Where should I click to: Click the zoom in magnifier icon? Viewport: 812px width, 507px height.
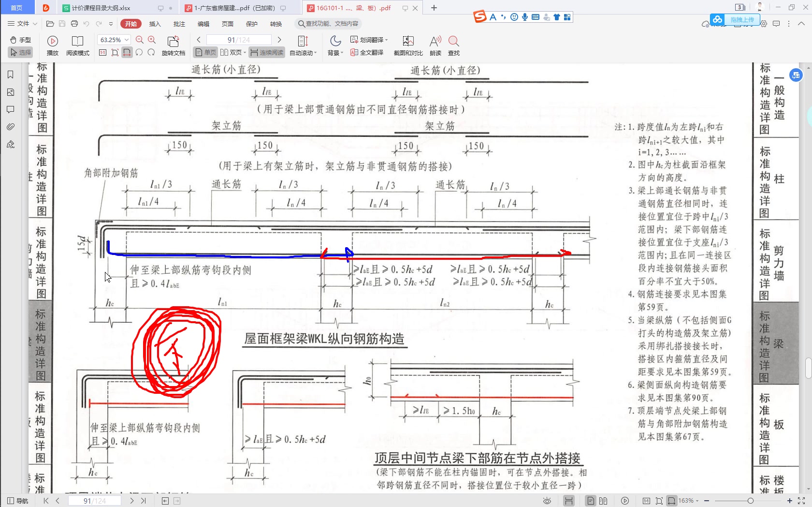152,40
